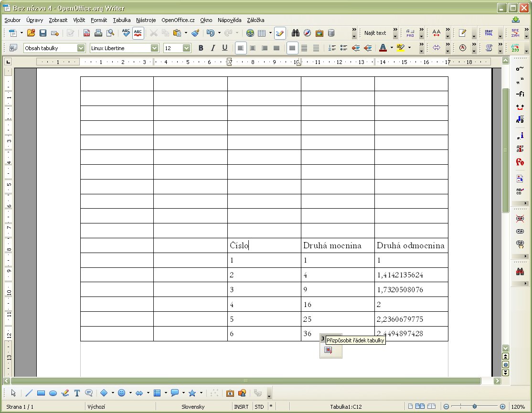Select the Ellipse tool in drawing toolbar

53,393
